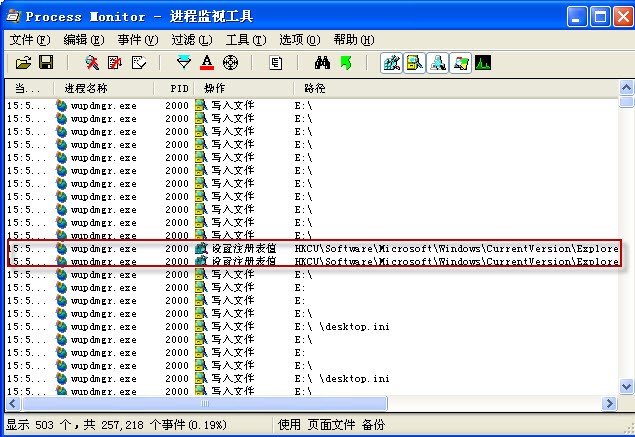Open Find with the binoculars icon
The height and width of the screenshot is (437, 635).
322,63
